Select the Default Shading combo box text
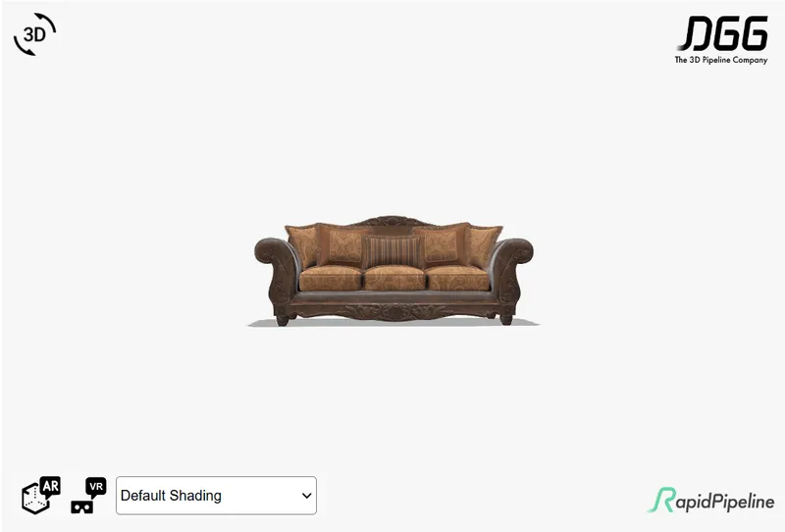 [x=171, y=496]
